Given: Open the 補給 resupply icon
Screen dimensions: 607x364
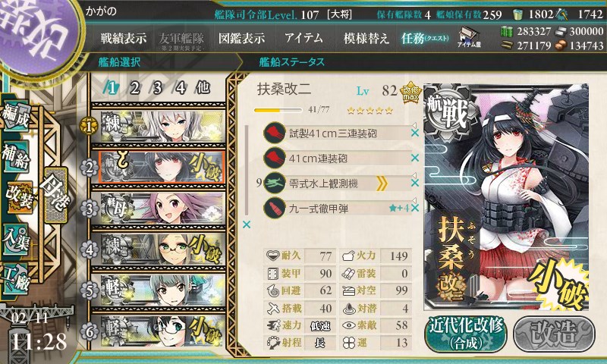Looking at the screenshot, I should 16,156.
